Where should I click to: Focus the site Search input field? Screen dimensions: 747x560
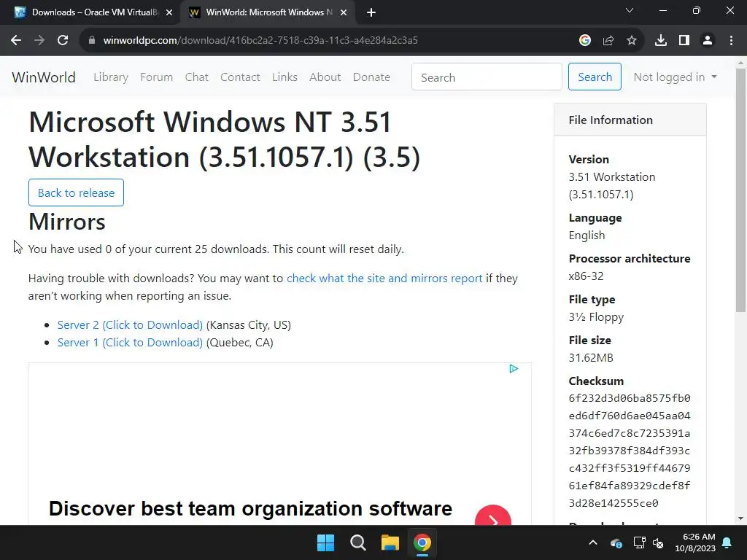pyautogui.click(x=487, y=77)
